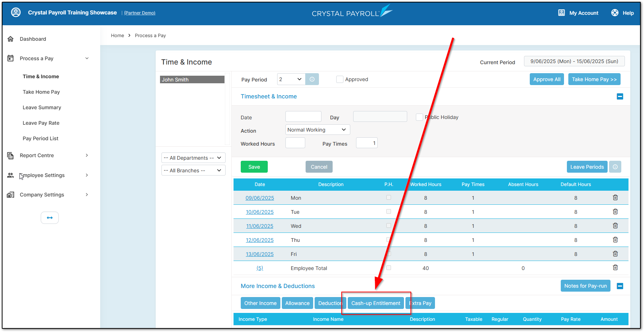Open Pay Period List
Screen dimensions: 644x332
coord(40,138)
